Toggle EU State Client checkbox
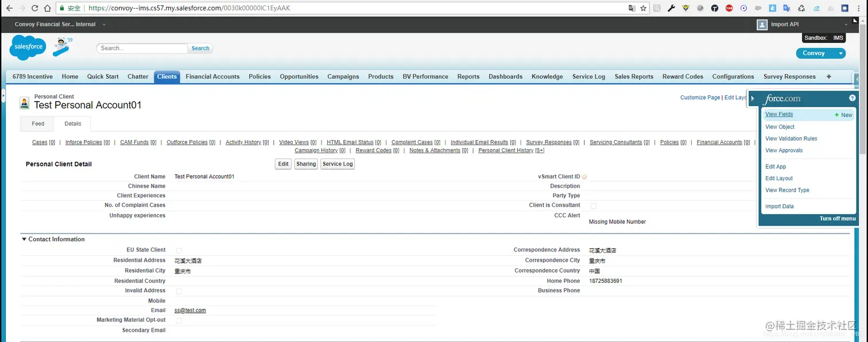Viewport: 868px width, 342px height. coord(179,250)
